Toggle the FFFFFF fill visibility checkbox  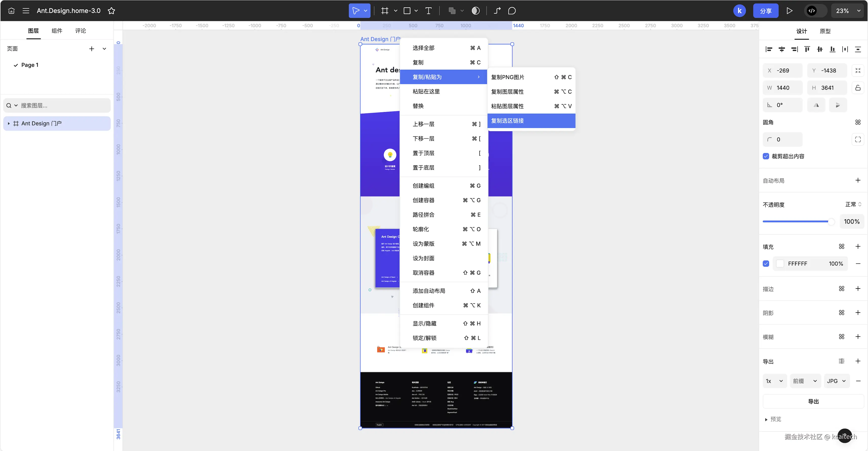click(766, 264)
